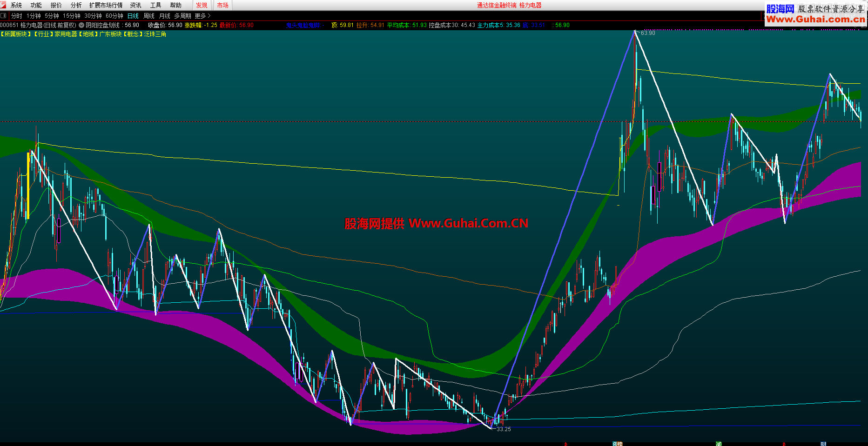Open the 报价 menu
This screenshot has width=868, height=446.
pyautogui.click(x=56, y=5)
